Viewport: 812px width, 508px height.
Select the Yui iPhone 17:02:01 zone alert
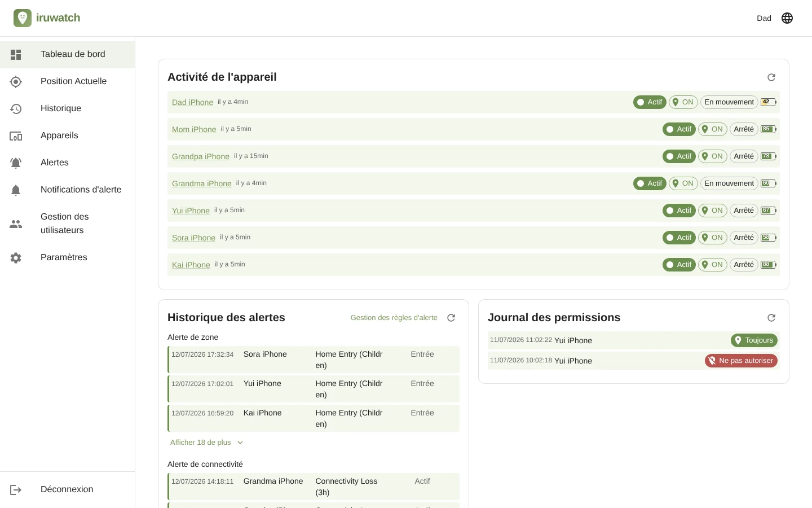(314, 389)
